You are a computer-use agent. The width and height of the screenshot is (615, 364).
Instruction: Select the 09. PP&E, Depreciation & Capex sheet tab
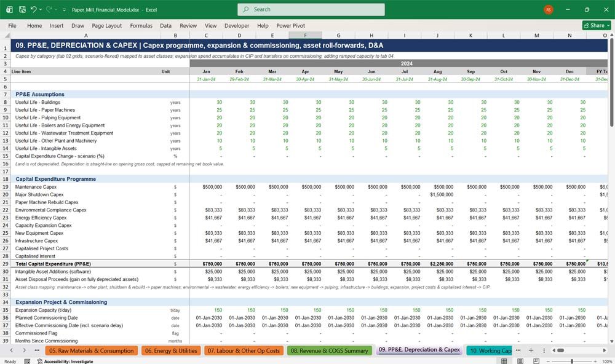tap(419, 350)
